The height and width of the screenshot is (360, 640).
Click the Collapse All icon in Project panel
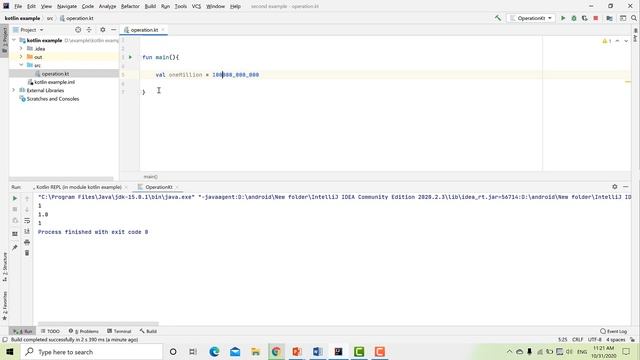tap(89, 30)
